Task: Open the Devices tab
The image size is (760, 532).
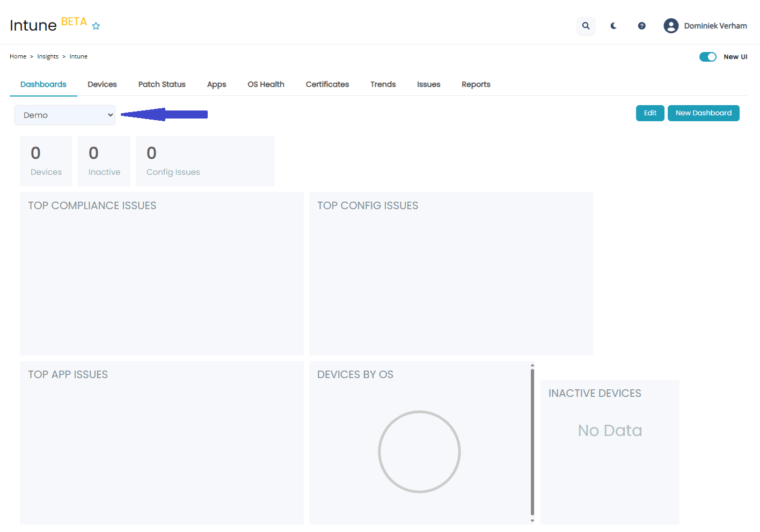Action: [x=102, y=84]
